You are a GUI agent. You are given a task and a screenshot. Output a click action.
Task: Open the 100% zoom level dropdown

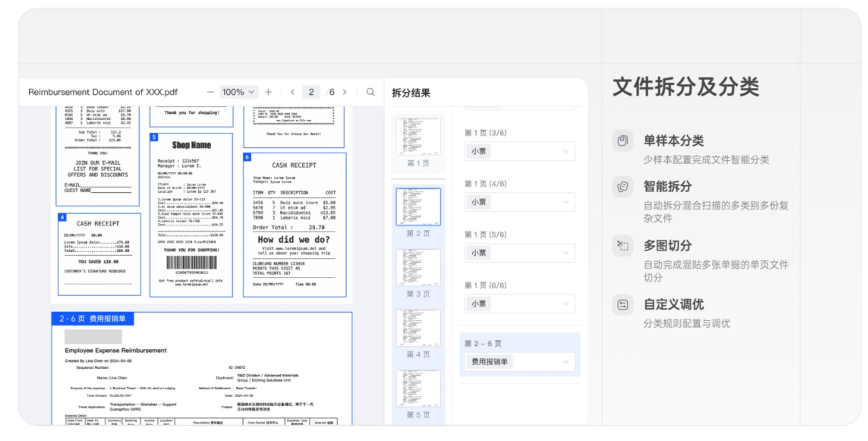[x=238, y=92]
